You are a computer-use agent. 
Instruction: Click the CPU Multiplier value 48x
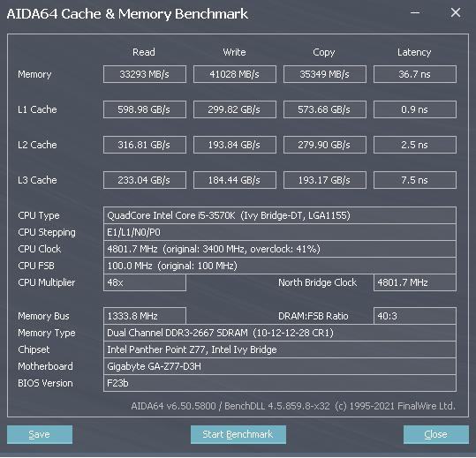(x=145, y=282)
